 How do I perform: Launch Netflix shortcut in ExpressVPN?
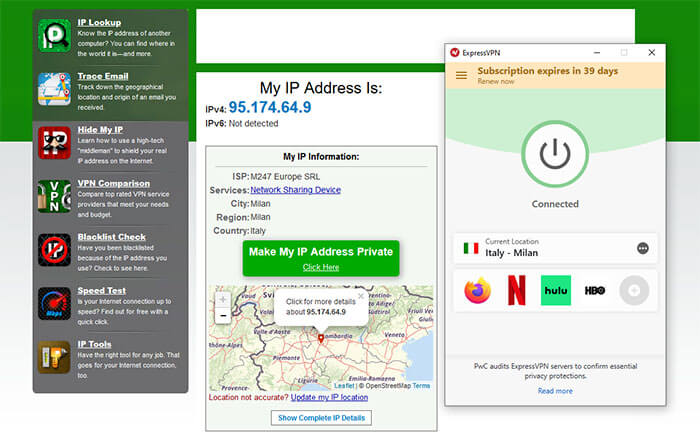[517, 291]
